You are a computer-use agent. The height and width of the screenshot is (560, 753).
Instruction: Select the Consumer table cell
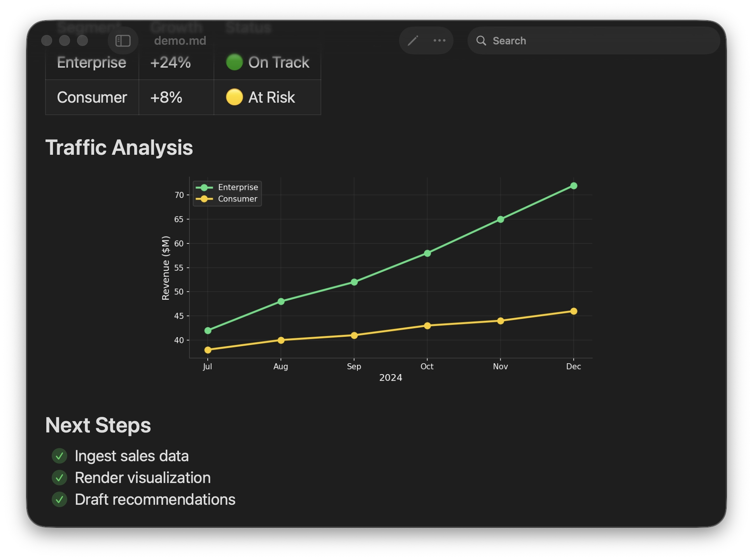coord(92,97)
